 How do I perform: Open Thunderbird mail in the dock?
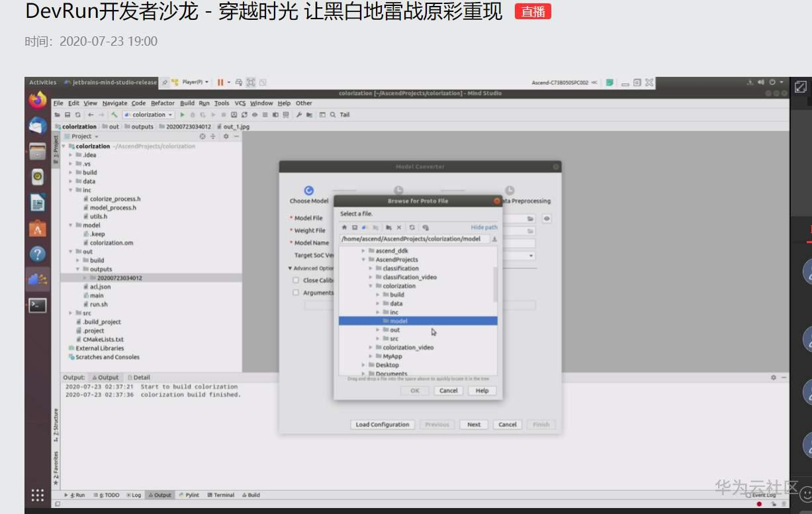tap(38, 125)
